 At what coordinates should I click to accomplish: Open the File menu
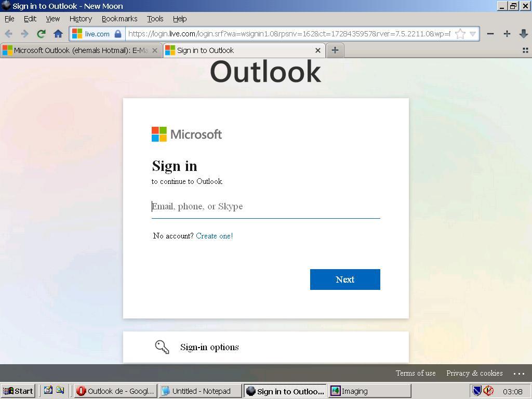(9, 19)
